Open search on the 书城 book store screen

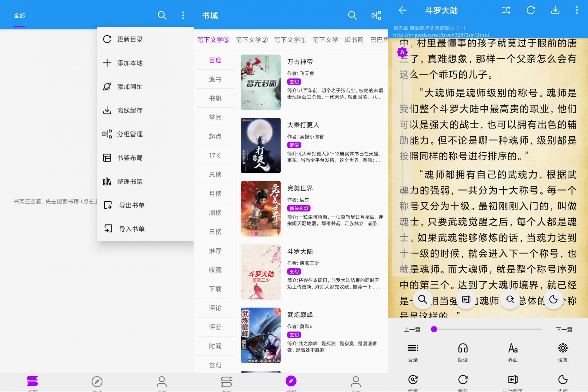(352, 15)
